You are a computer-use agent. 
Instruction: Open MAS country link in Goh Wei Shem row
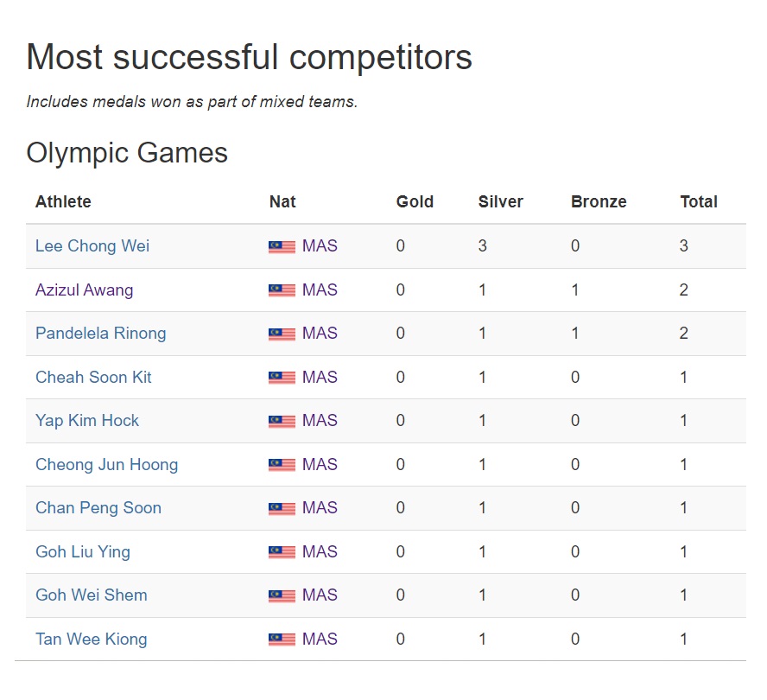point(320,595)
